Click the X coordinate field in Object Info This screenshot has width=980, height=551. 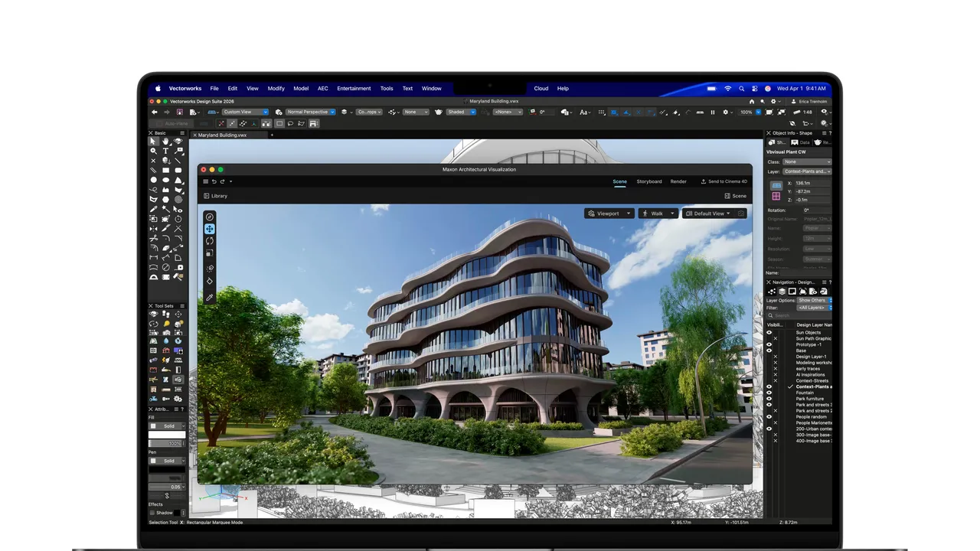pyautogui.click(x=812, y=184)
